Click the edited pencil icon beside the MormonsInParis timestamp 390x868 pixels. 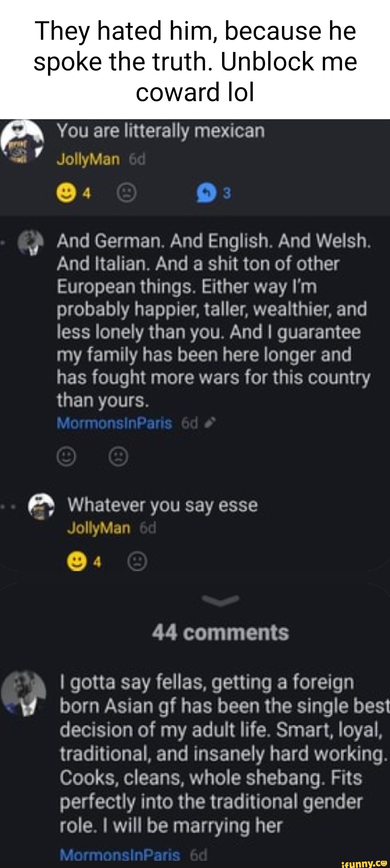click(212, 423)
